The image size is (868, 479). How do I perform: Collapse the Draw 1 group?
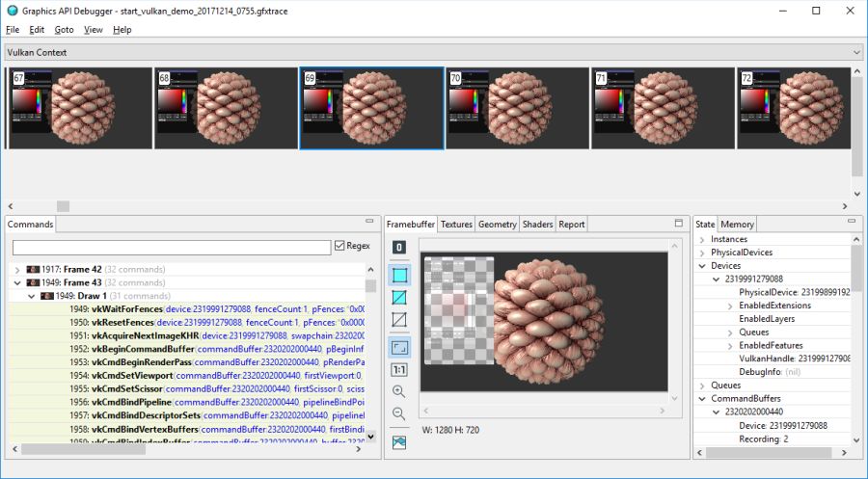point(32,297)
